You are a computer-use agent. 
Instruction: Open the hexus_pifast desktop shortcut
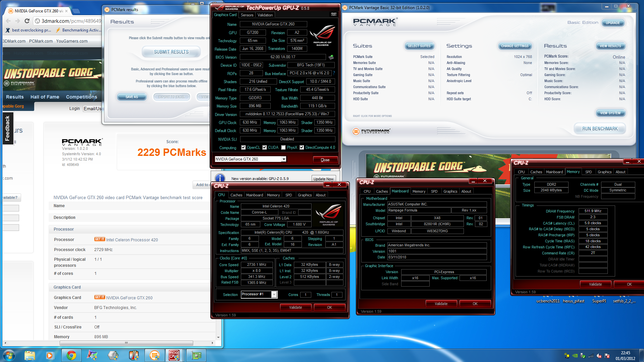point(574,301)
